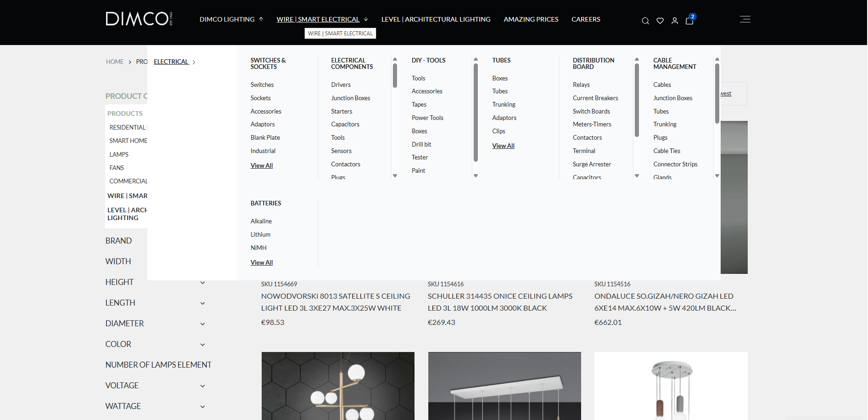Click View All under BATTERIES
Screen dimensions: 868x420
pyautogui.click(x=262, y=262)
